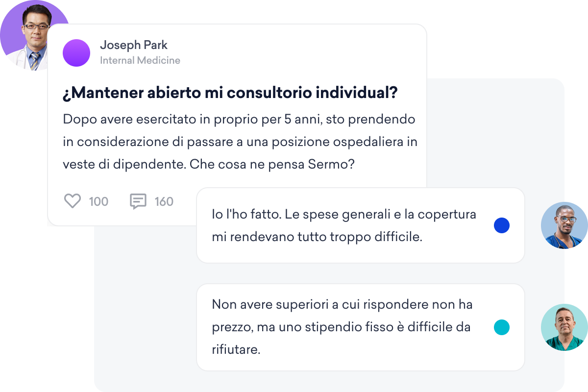Open the reply beginning 'Io l'ho fatto'
Viewport: 588px width, 392px height.
(x=361, y=225)
